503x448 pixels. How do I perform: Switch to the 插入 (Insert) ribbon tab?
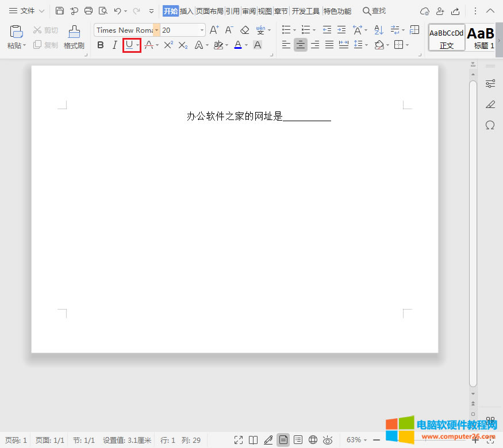tap(187, 10)
